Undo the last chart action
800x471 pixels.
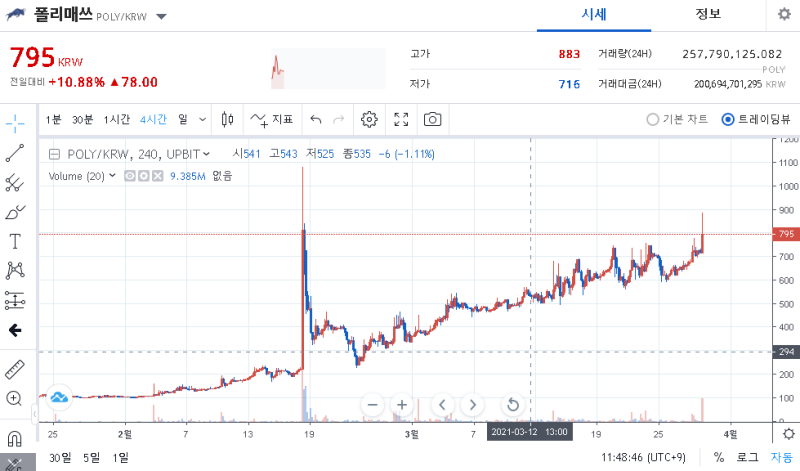click(x=316, y=119)
